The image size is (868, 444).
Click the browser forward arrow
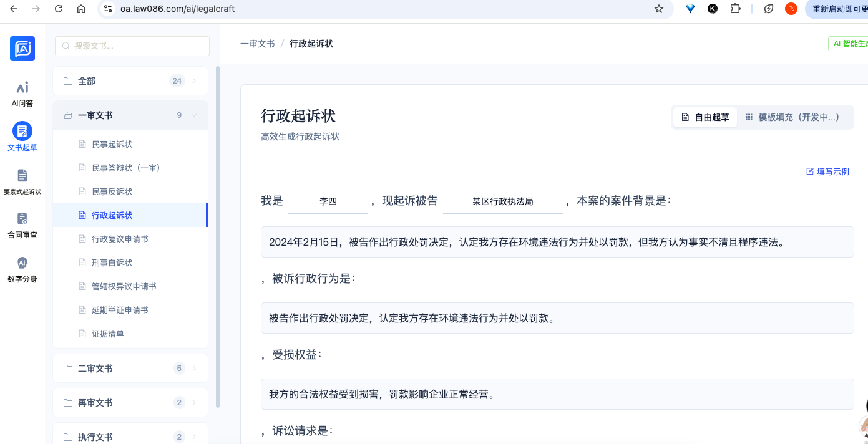[36, 9]
